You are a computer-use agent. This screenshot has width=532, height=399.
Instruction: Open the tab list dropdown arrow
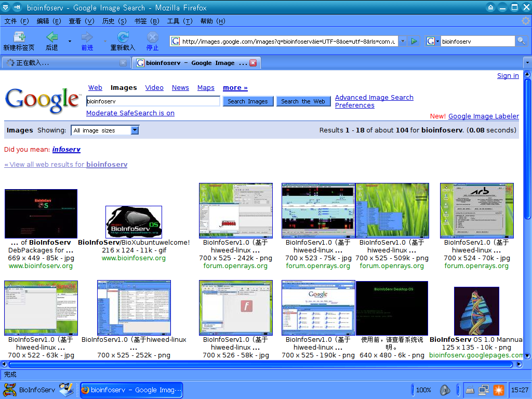pos(527,63)
